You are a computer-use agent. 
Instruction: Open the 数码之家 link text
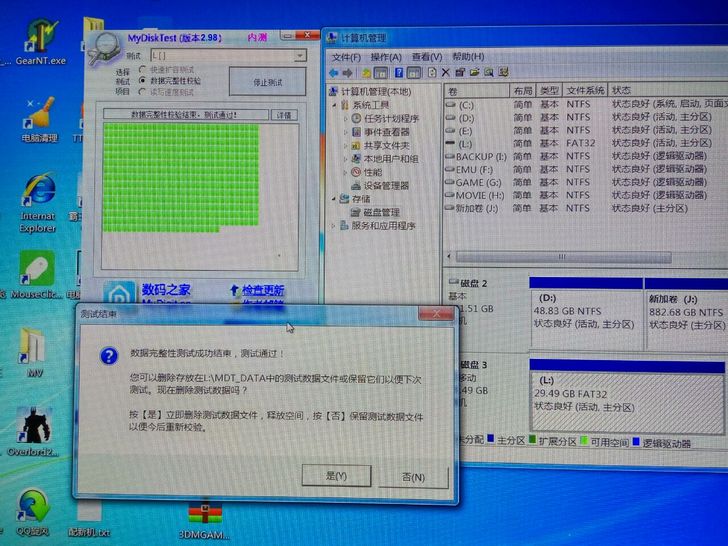point(166,290)
